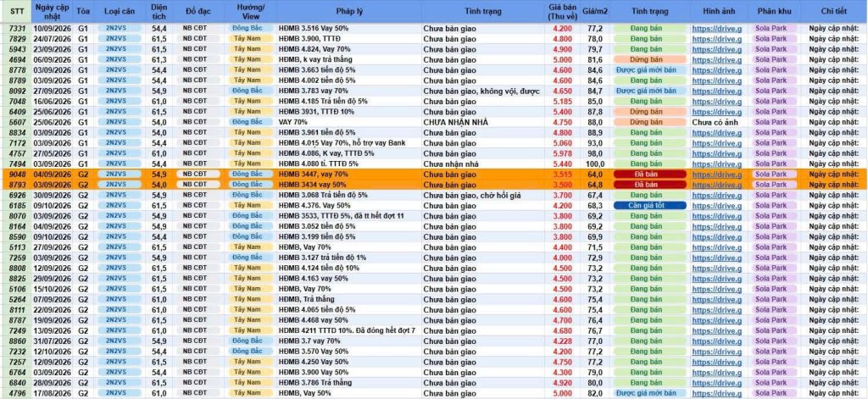Open the 'Sola Park' chip in row 8793
The image size is (868, 399).
(x=774, y=185)
